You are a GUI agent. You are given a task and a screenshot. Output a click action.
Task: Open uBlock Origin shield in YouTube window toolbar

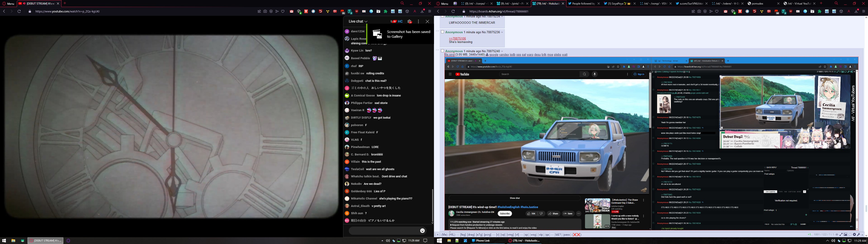coord(357,11)
